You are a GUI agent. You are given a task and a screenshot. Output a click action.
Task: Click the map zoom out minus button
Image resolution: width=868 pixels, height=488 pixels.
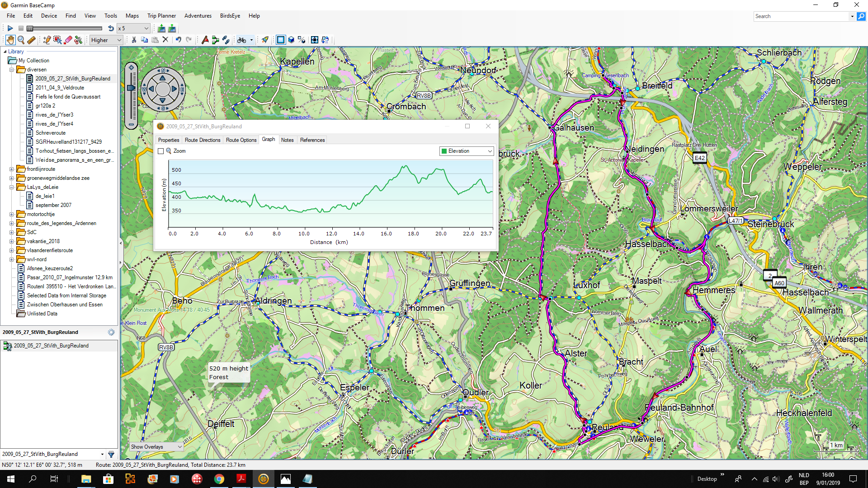[131, 124]
